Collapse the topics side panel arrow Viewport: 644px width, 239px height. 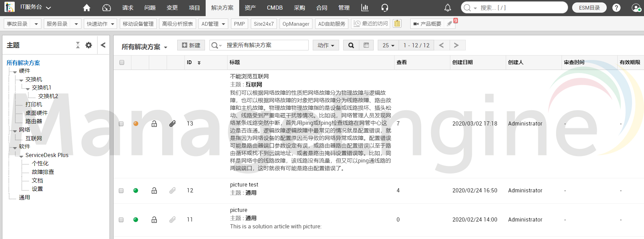pos(103,45)
